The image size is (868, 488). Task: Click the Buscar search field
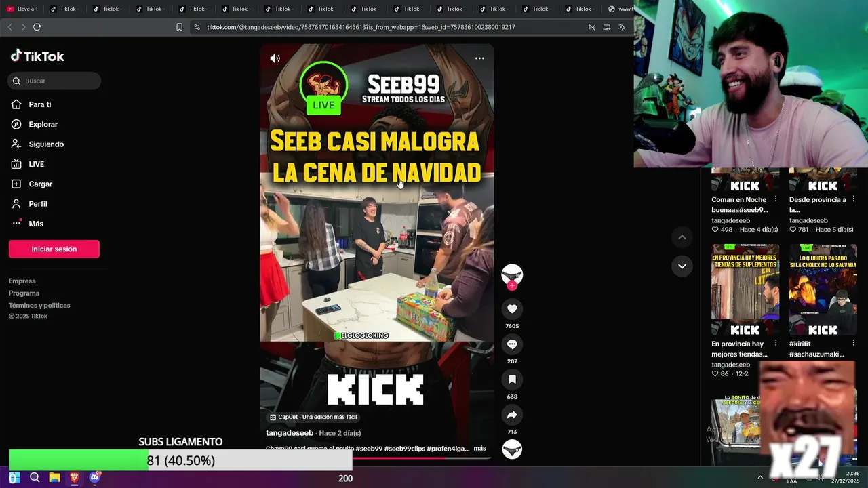[x=54, y=81]
